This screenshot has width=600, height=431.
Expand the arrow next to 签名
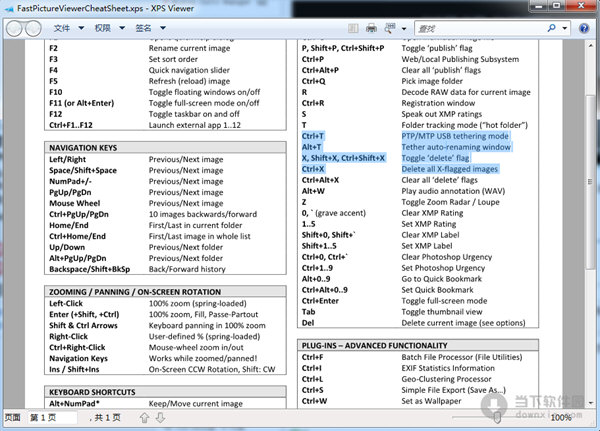[x=163, y=28]
